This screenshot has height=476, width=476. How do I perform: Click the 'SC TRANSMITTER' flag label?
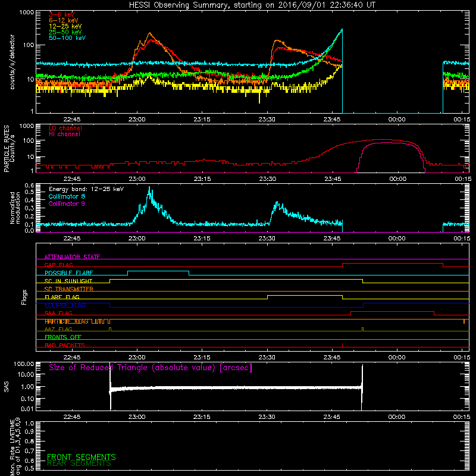click(69, 289)
